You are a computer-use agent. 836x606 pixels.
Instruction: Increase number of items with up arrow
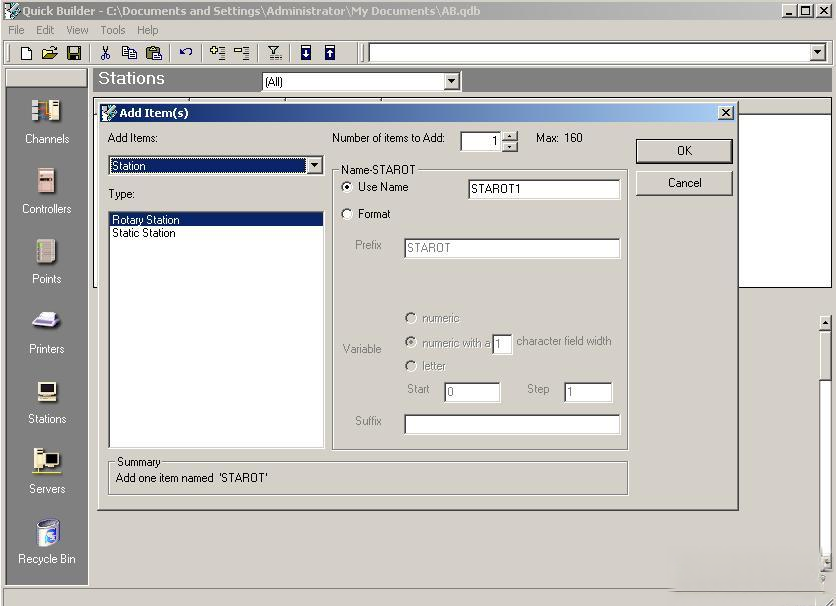[x=510, y=136]
